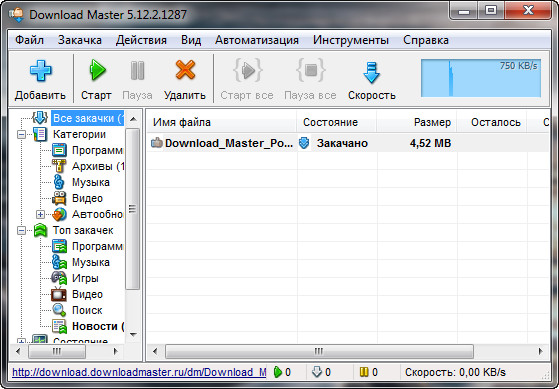559x389 pixels.
Task: Select Все закачки in the tree
Action: click(x=88, y=118)
